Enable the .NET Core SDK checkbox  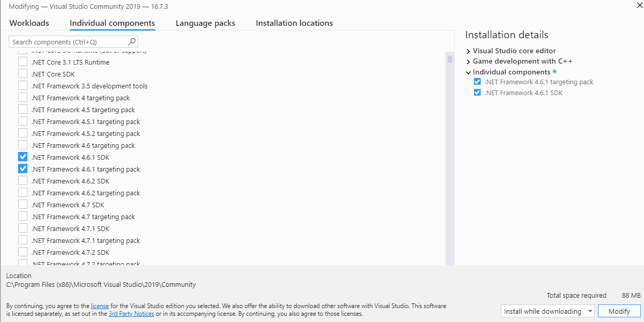point(23,74)
